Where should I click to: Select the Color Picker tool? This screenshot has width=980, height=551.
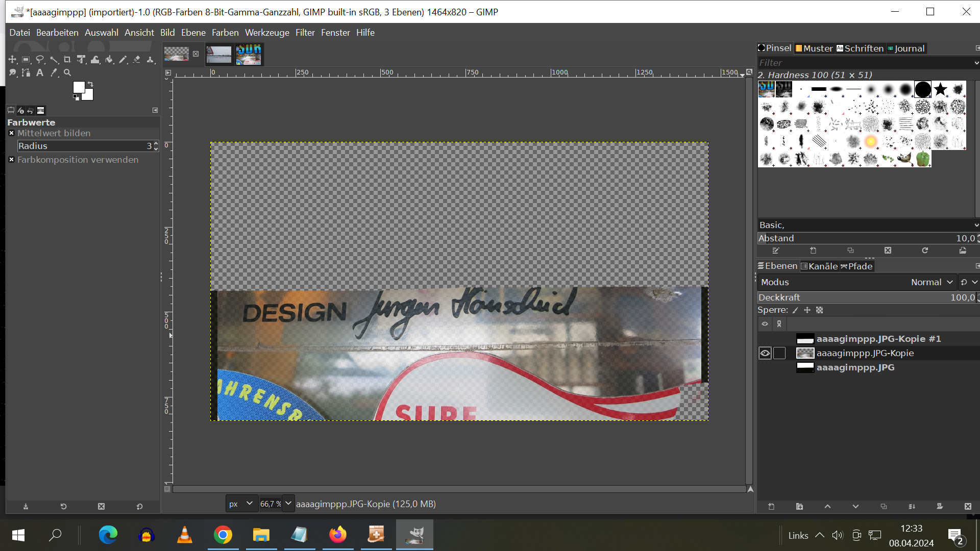click(x=54, y=73)
